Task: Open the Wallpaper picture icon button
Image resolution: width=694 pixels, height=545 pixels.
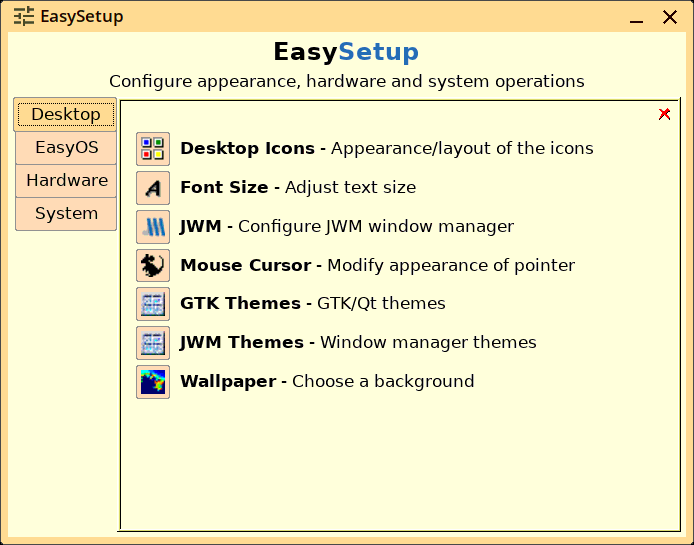Action: pos(153,382)
